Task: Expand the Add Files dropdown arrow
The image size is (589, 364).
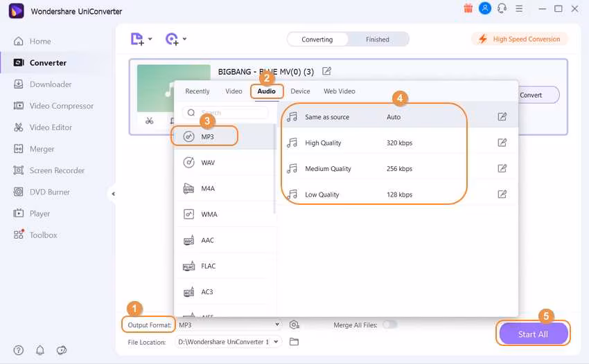Action: click(150, 39)
